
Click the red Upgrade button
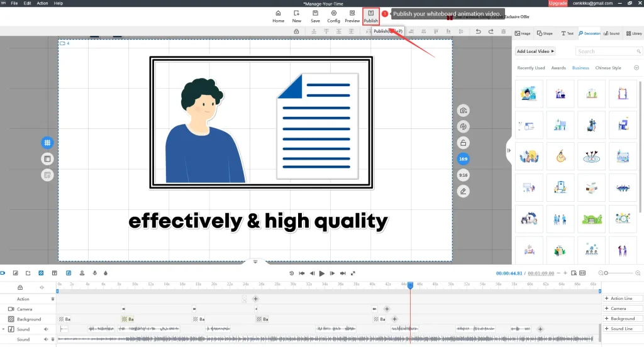tap(557, 3)
